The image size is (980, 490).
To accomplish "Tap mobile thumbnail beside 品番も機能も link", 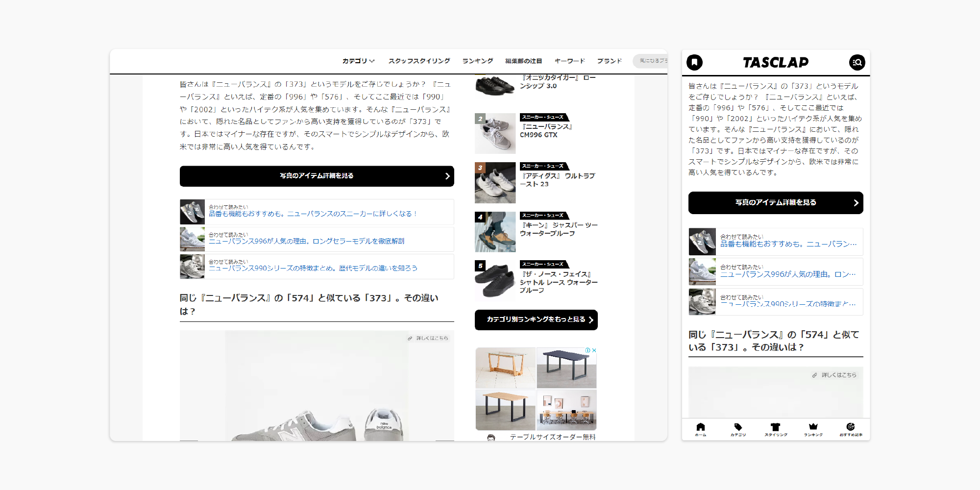I will point(702,242).
